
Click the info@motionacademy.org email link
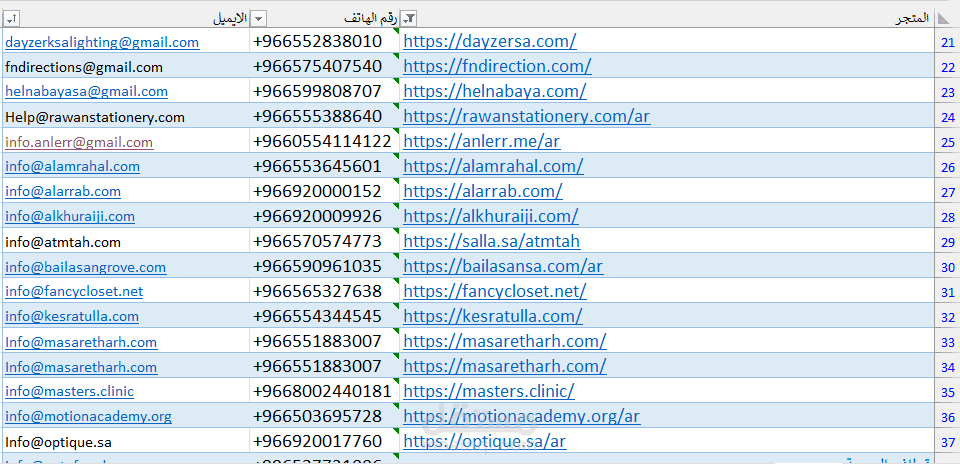tap(88, 417)
